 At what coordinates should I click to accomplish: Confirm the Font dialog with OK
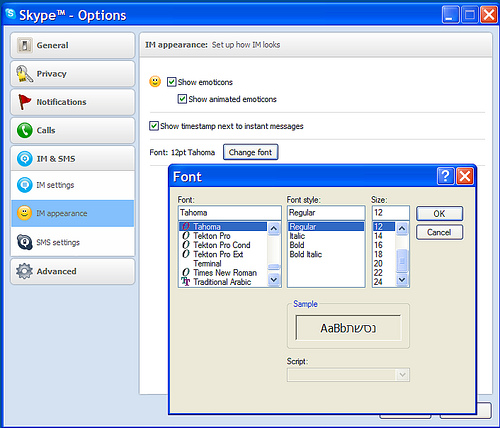439,214
